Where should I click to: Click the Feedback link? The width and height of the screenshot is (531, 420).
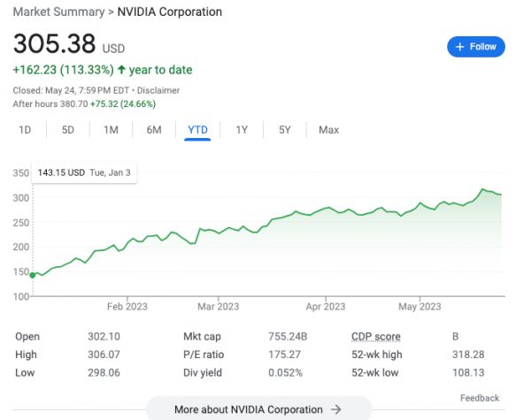click(x=480, y=398)
